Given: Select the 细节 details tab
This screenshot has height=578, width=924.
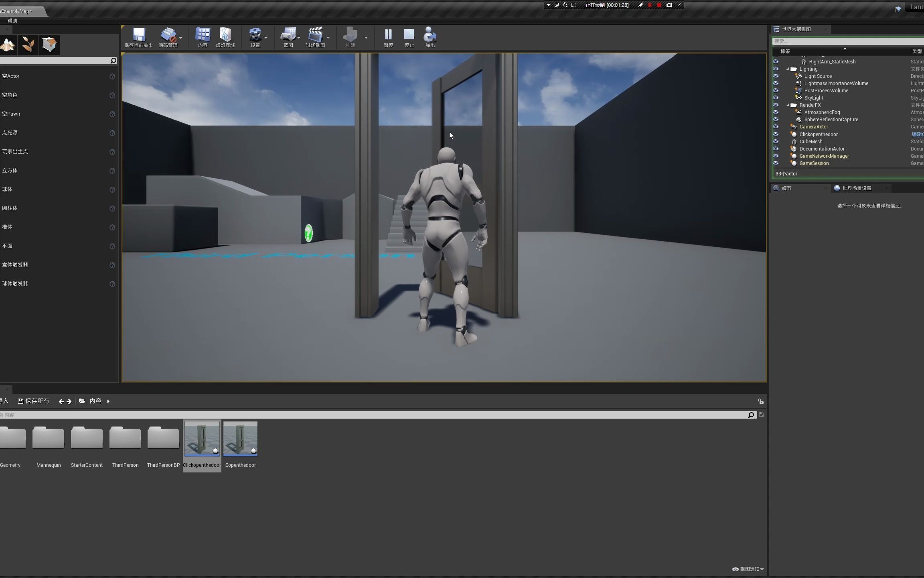Looking at the screenshot, I should [785, 188].
